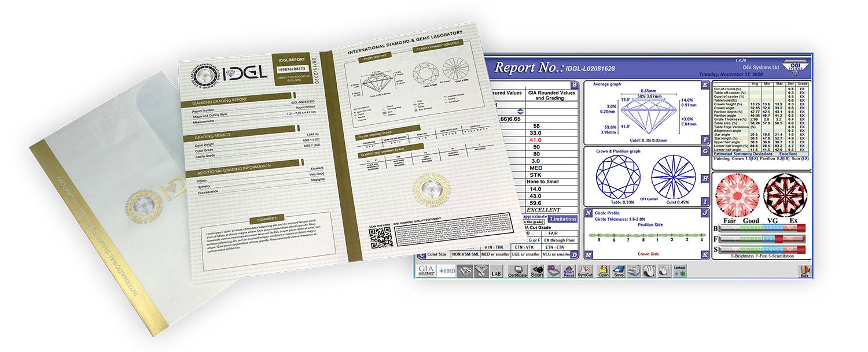Select the LAB toolbar button
The image size is (868, 352).
point(496,272)
